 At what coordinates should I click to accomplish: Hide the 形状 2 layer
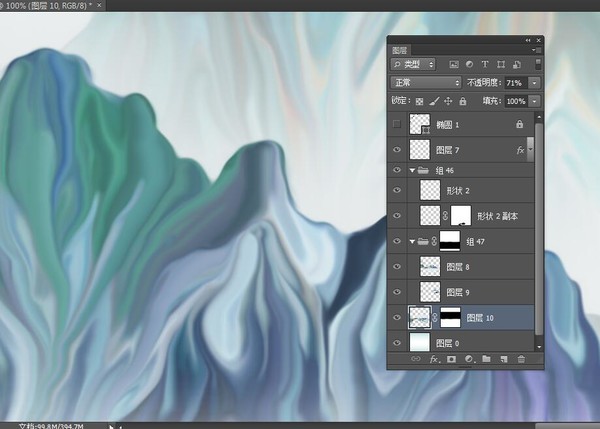pyautogui.click(x=397, y=190)
